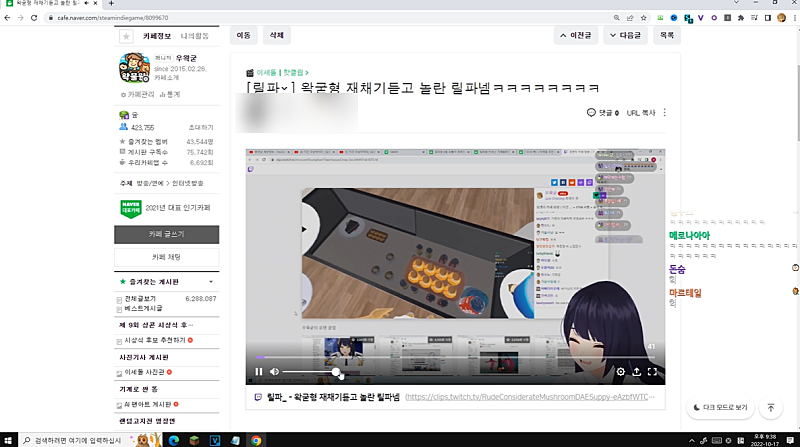Toggle 다크 모드로 보기
The image size is (800, 447).
tap(720, 407)
